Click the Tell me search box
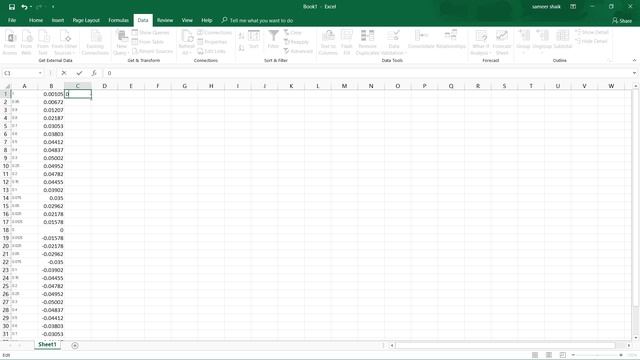Screen dimensions: 640x360 pos(258,20)
